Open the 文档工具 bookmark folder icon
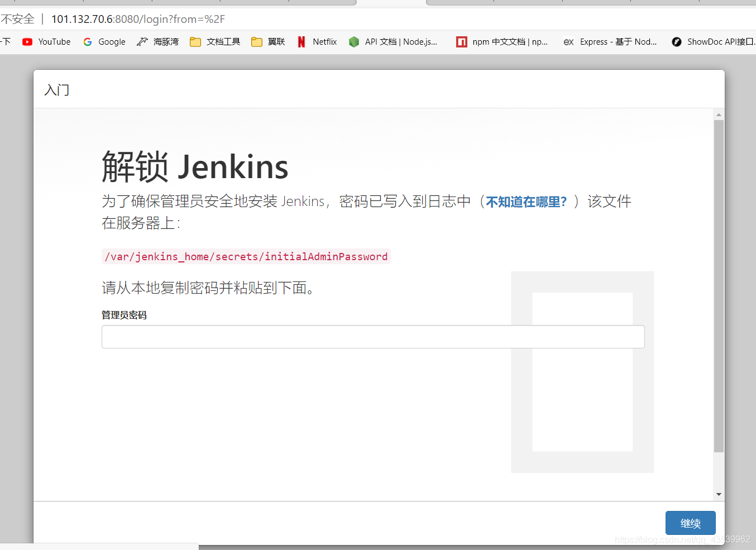 click(195, 42)
